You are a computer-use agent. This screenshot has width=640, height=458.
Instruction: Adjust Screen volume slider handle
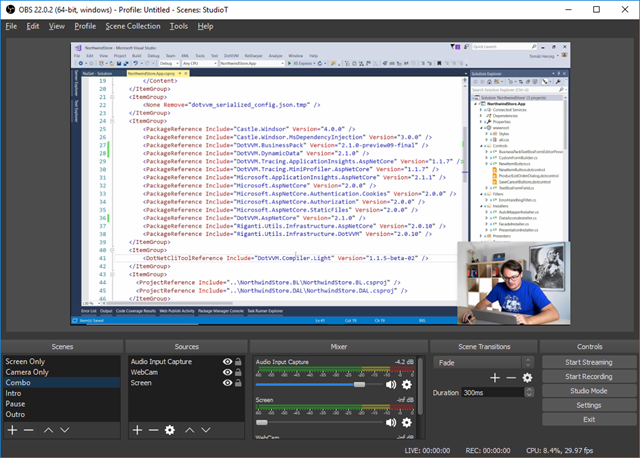[x=262, y=422]
